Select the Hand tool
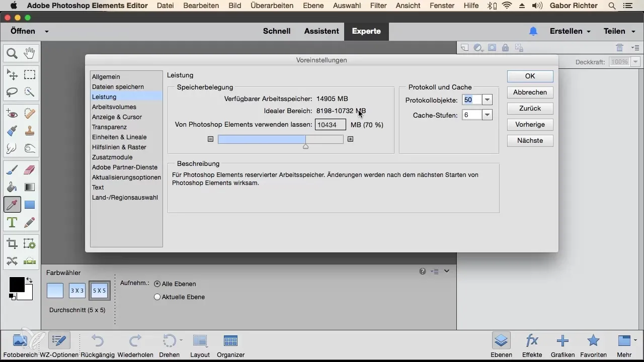This screenshot has height=362, width=644. click(30, 53)
